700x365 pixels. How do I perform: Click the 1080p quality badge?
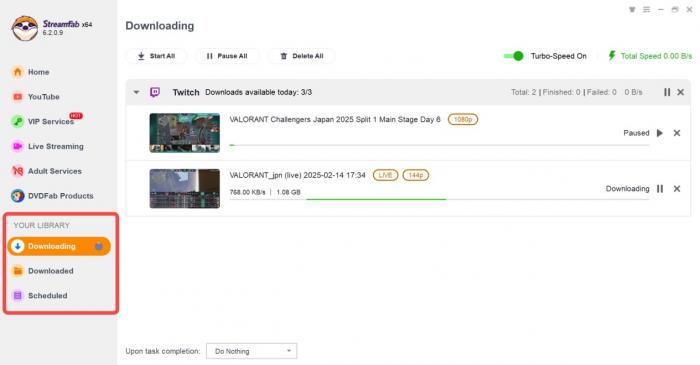(x=462, y=119)
